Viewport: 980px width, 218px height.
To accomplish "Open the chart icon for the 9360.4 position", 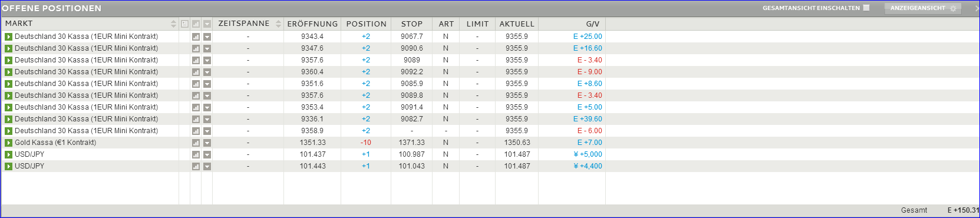I will pyautogui.click(x=196, y=72).
